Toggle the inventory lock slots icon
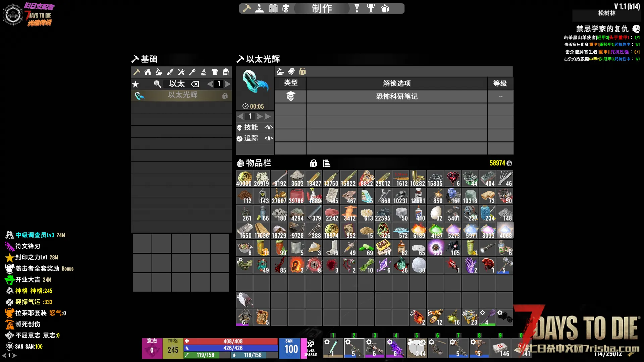Screen dimensions: 644x362 coord(313,163)
